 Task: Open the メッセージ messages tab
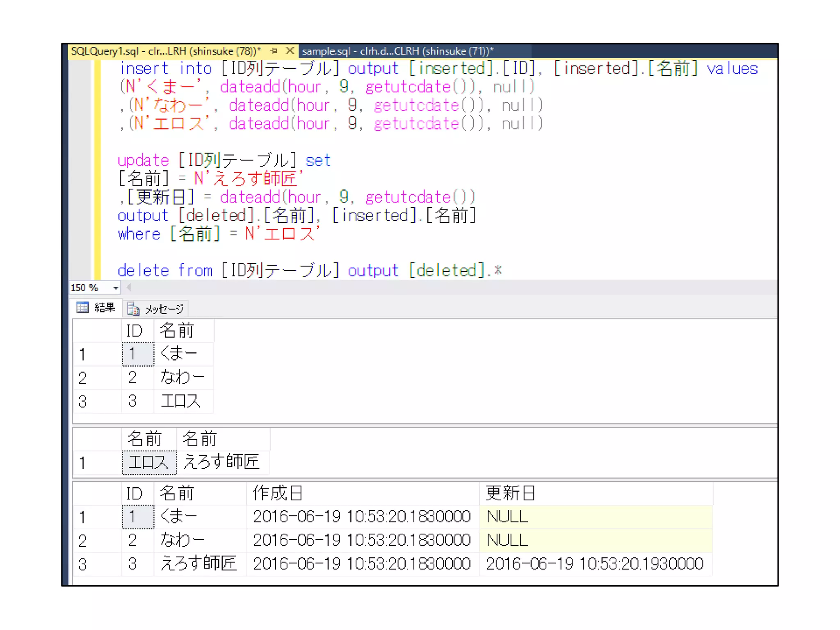[164, 309]
